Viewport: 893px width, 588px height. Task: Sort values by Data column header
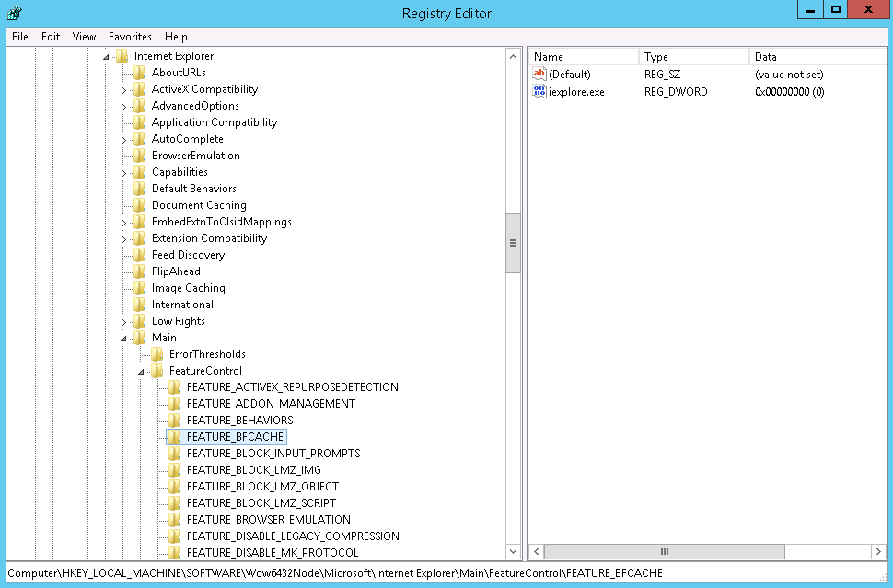[819, 56]
